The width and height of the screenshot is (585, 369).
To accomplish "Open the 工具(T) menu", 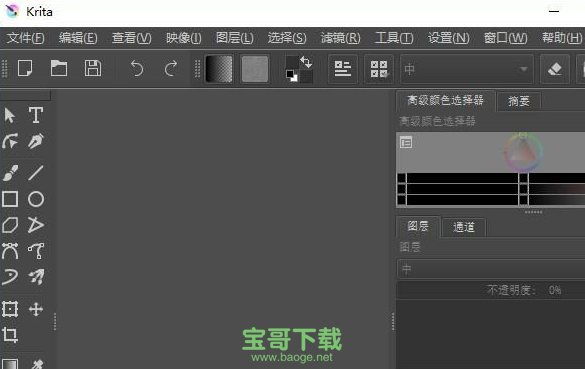I will click(x=394, y=38).
